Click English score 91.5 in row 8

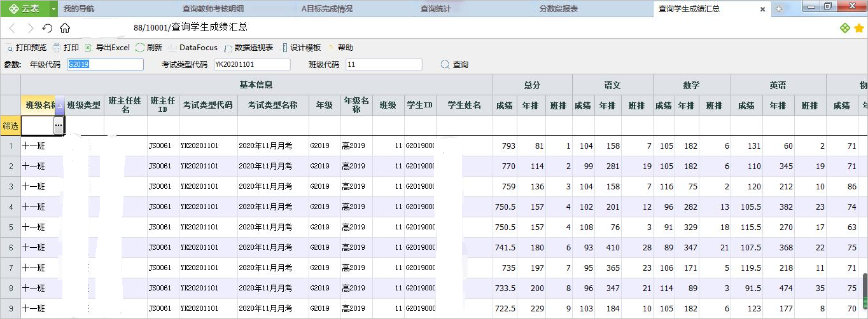tap(752, 288)
